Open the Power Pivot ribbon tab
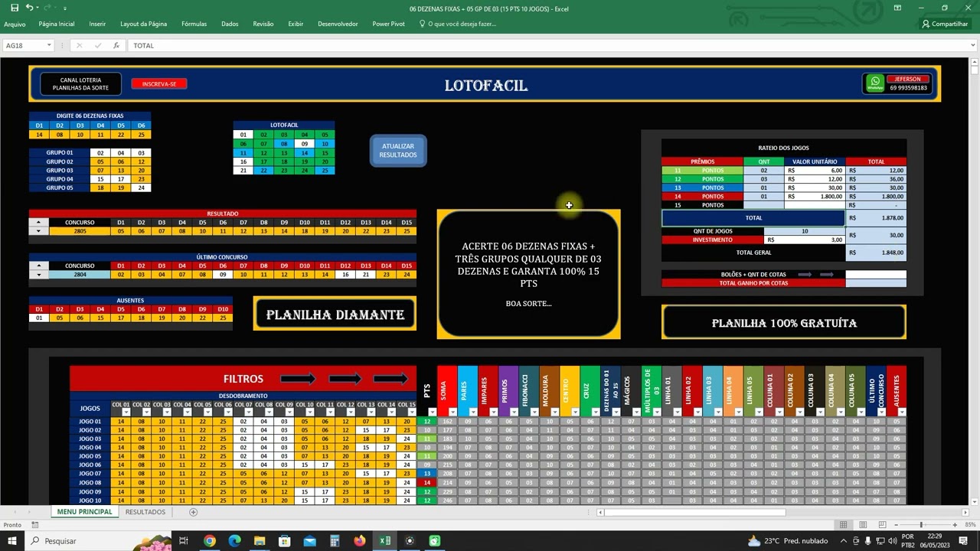The height and width of the screenshot is (551, 980). (x=388, y=24)
